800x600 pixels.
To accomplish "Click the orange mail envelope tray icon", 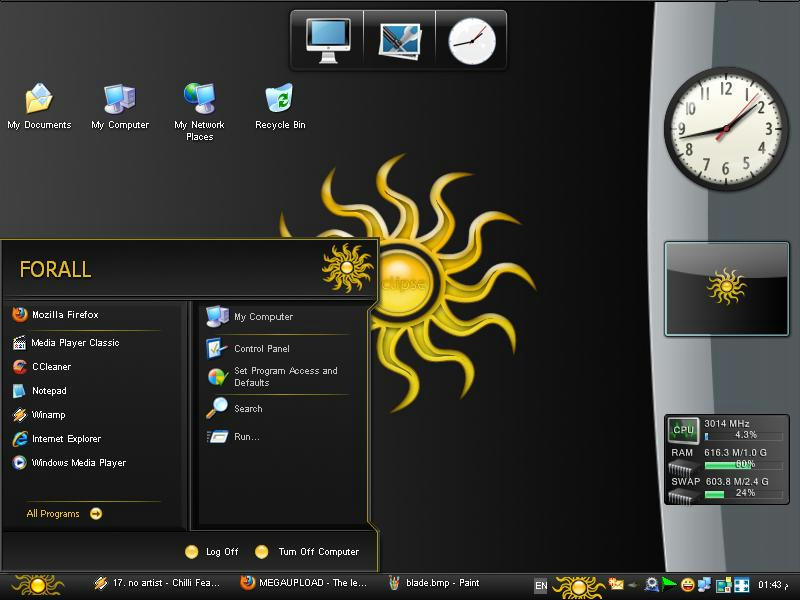I will [x=616, y=584].
